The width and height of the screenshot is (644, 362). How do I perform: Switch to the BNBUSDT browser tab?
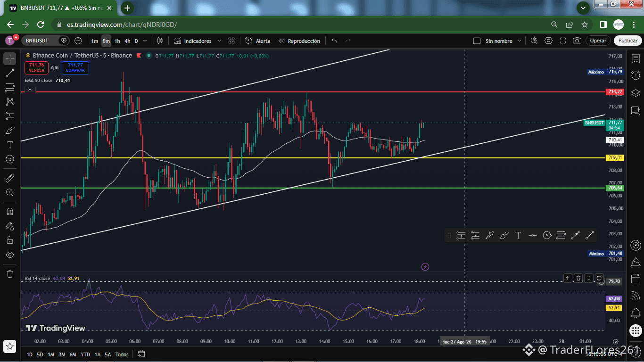click(61, 8)
